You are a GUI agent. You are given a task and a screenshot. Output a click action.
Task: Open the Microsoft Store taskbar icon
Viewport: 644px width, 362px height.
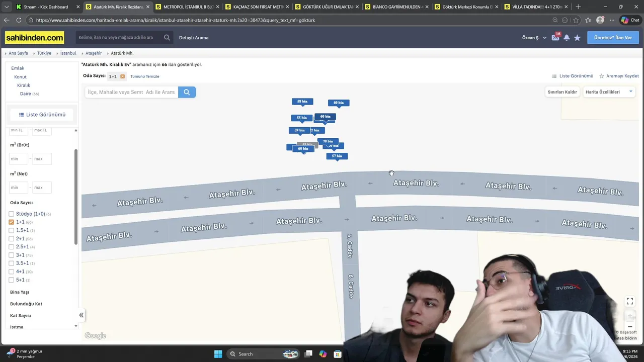pos(338,354)
